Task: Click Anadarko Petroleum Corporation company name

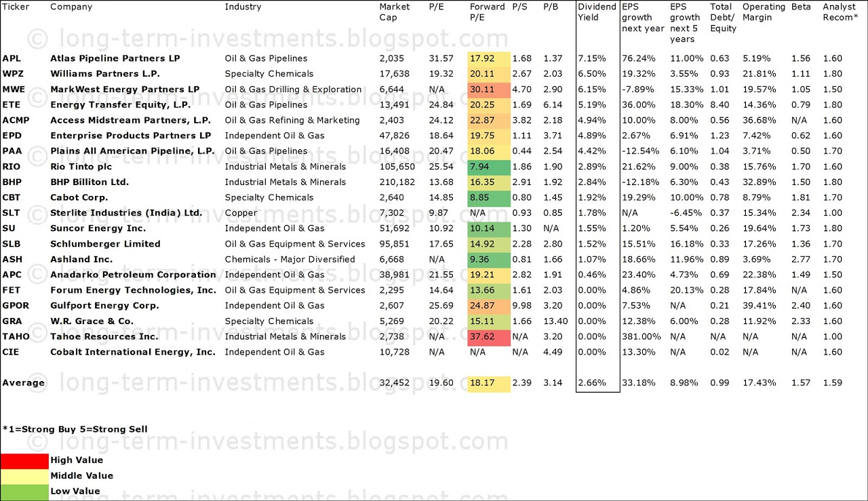Action: point(133,275)
